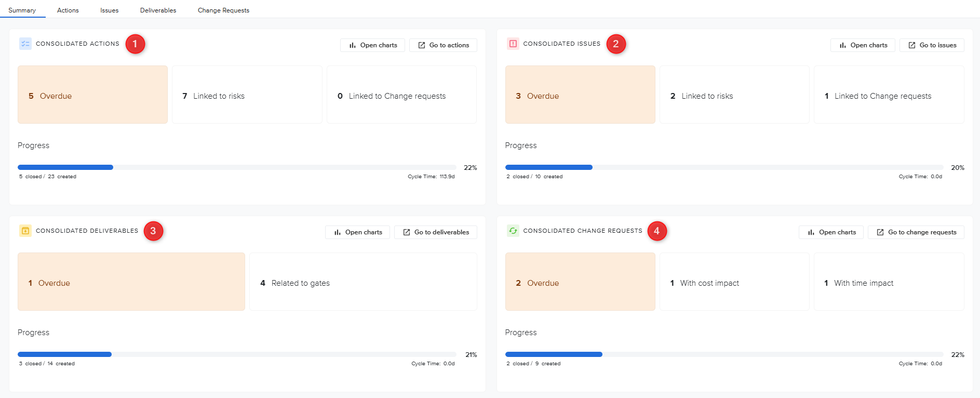Go to deliverables page
The width and height of the screenshot is (980, 398).
click(x=436, y=232)
